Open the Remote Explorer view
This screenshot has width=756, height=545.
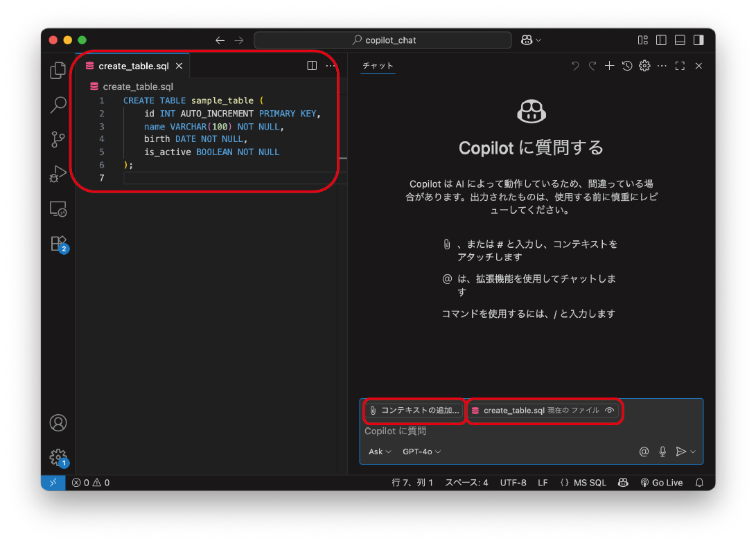click(58, 208)
